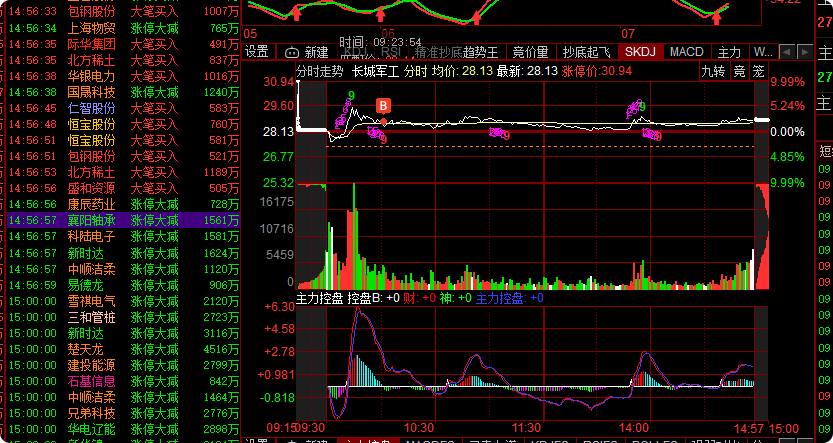Select the 新时达 3116万 row
Image resolution: width=833 pixels, height=443 pixels.
point(123,333)
